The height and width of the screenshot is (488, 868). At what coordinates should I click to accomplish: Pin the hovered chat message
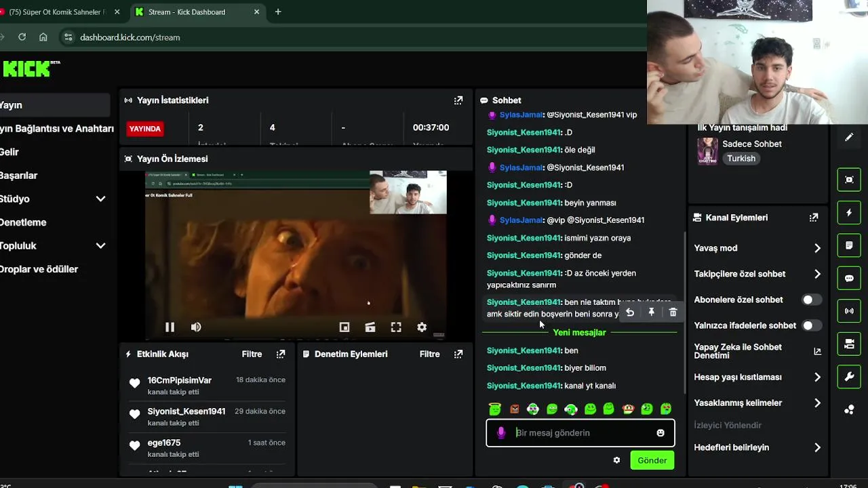(x=652, y=312)
